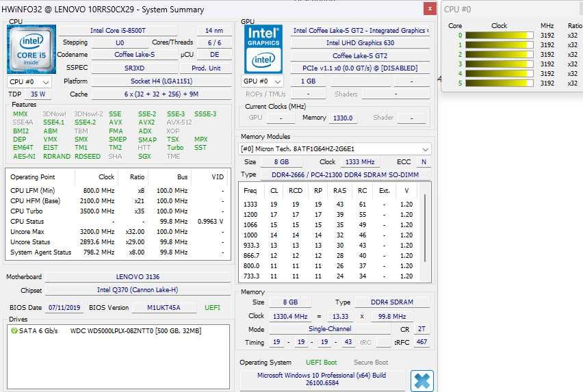
Task: Click the green SATA drive status icon
Action: [14, 330]
